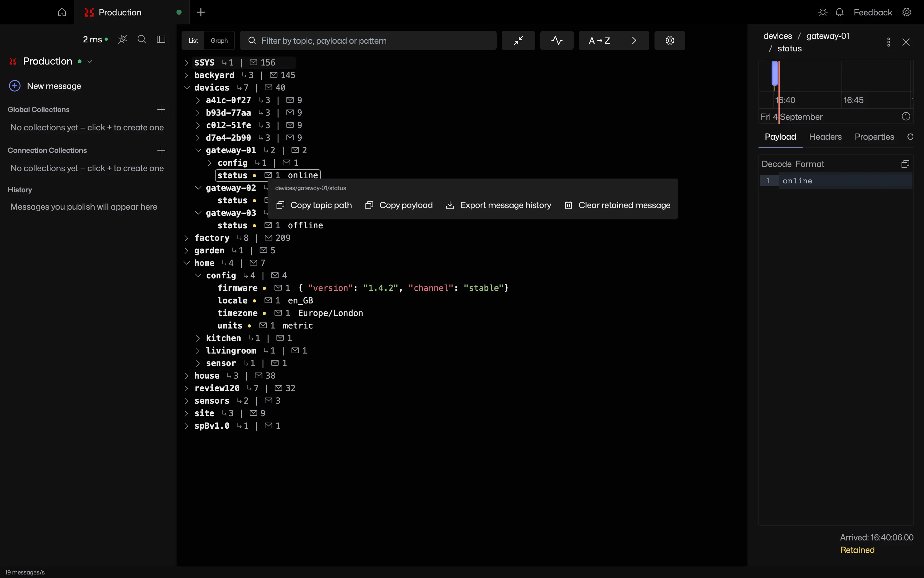Choose Copy topic path

(x=314, y=205)
